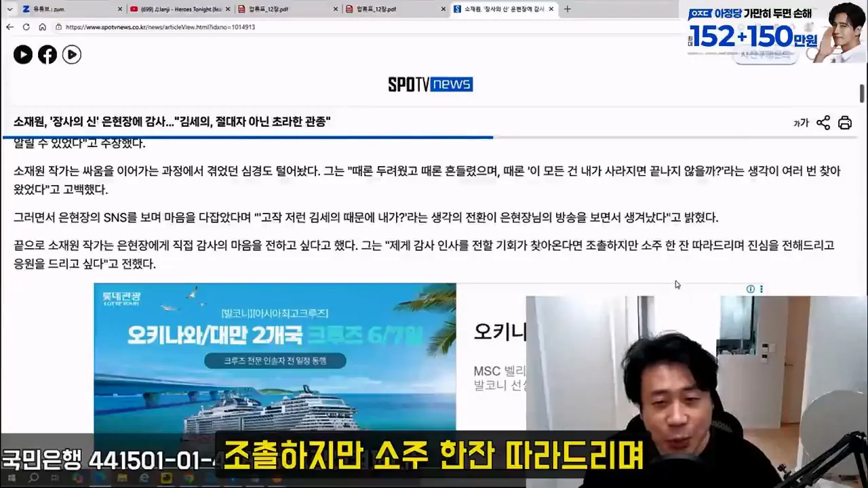Reload the current page
The height and width of the screenshot is (488, 868).
26,27
